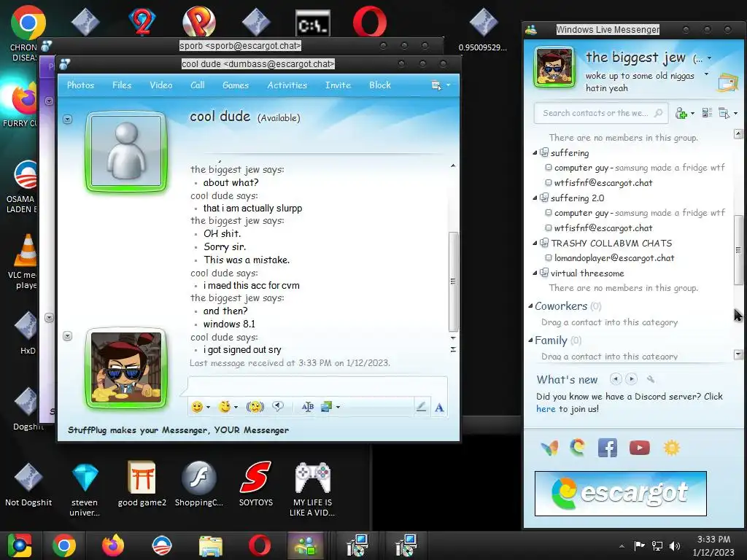
Task: Open YouTube icon in Messenger
Action: point(639,448)
